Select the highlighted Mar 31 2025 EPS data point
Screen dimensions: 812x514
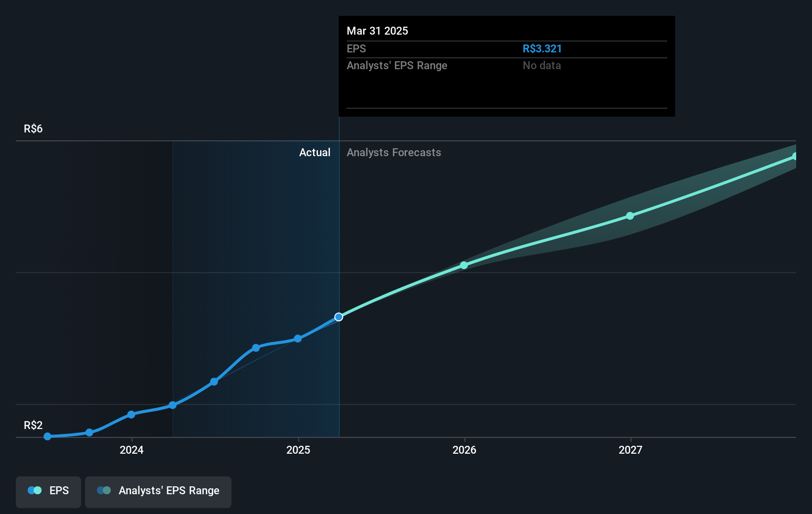click(x=339, y=317)
